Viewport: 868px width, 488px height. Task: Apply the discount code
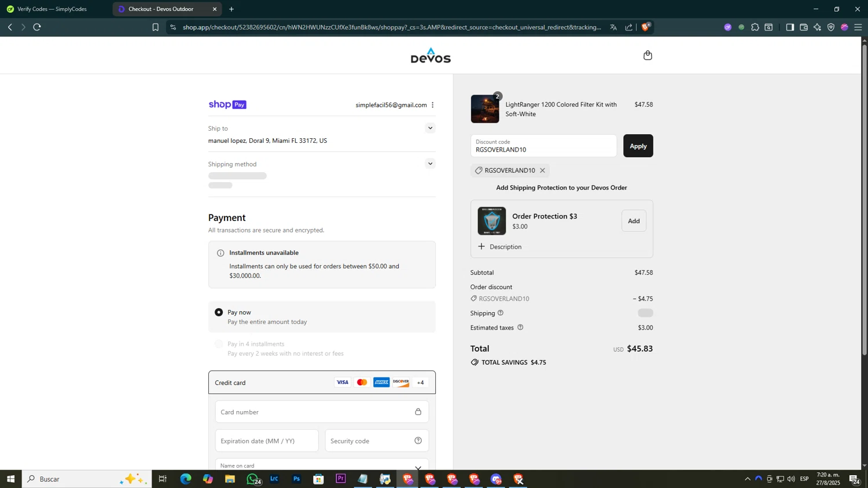(x=638, y=146)
